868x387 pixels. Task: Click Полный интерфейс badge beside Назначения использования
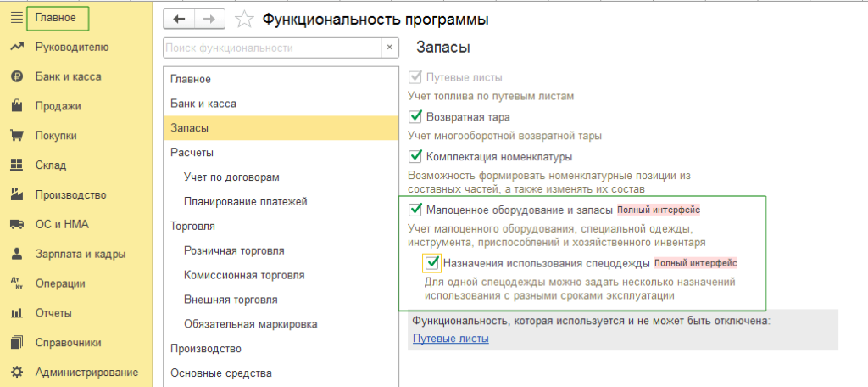(697, 263)
